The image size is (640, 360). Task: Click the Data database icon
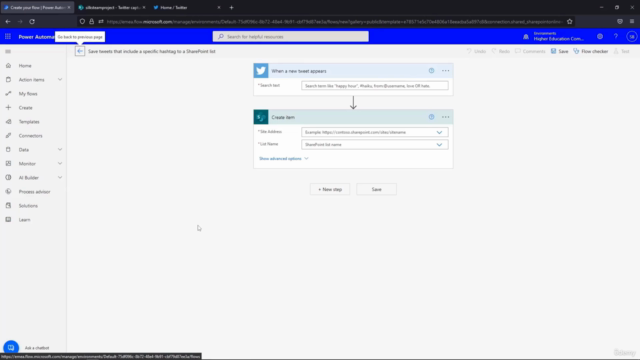point(8,149)
